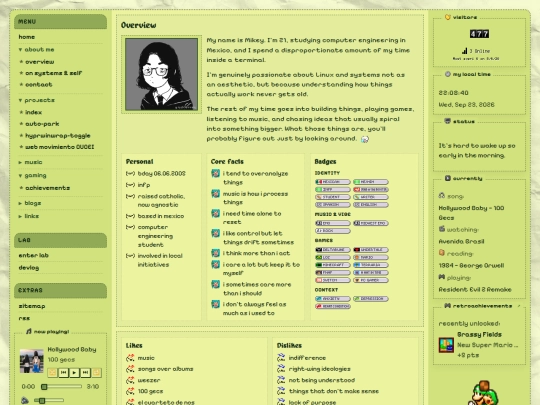Click the 'Avenida Brasil' watching text
Image resolution: width=540 pixels, height=405 pixels.
pos(461,241)
